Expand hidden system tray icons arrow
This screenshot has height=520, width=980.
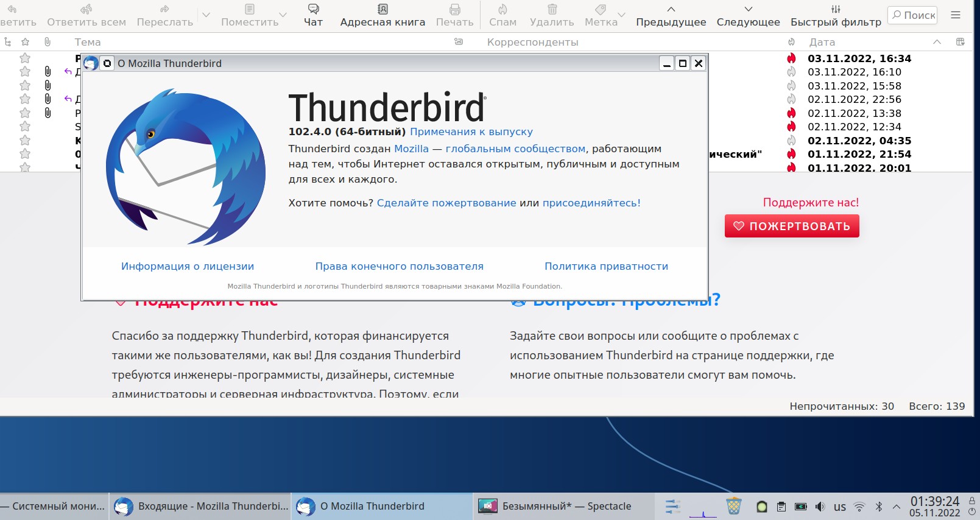897,507
